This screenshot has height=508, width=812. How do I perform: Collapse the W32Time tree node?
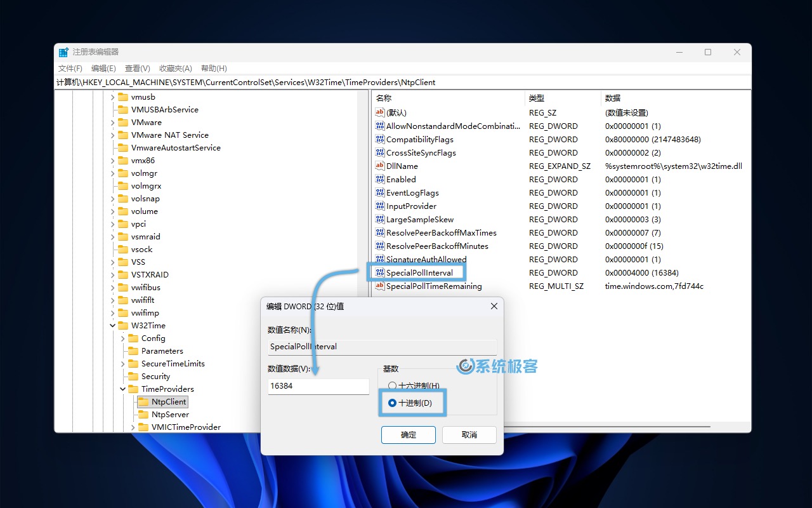tap(113, 325)
